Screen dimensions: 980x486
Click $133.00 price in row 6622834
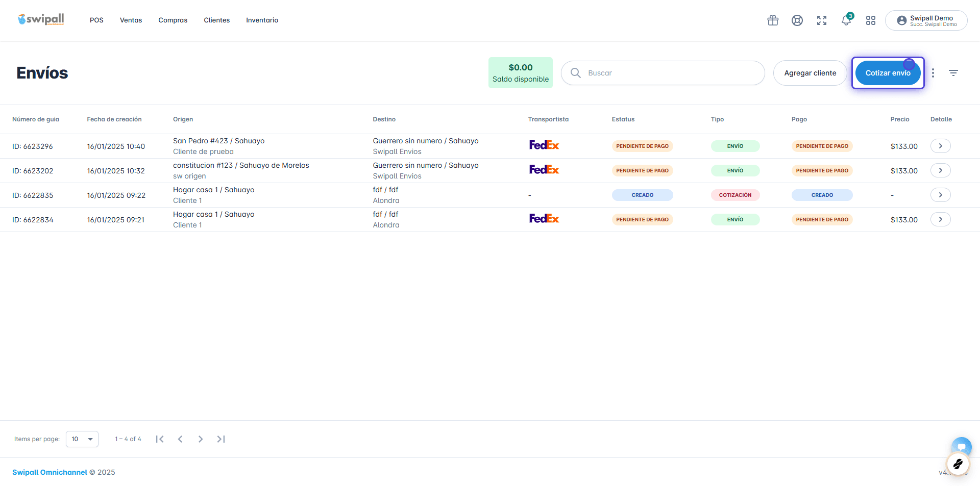(x=904, y=220)
